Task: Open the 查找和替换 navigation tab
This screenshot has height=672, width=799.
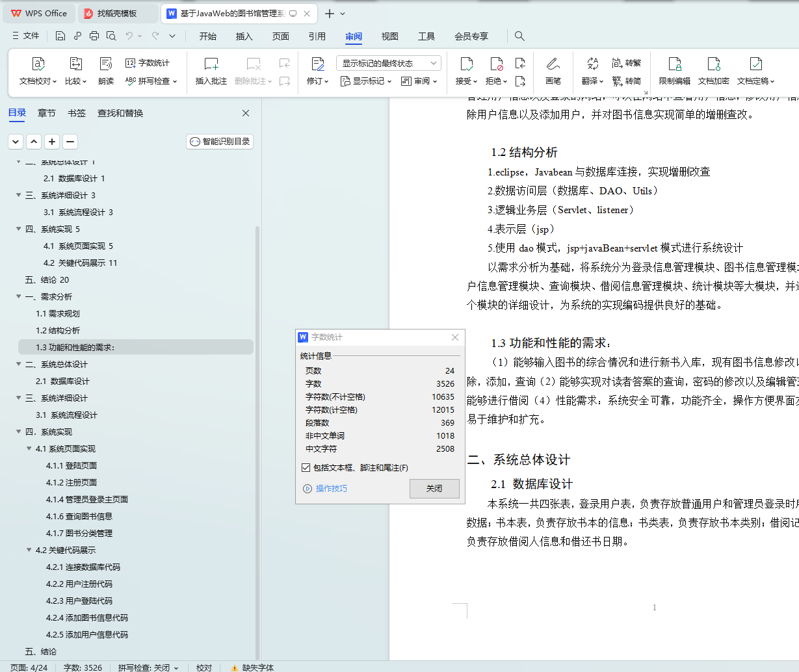Action: [x=120, y=113]
